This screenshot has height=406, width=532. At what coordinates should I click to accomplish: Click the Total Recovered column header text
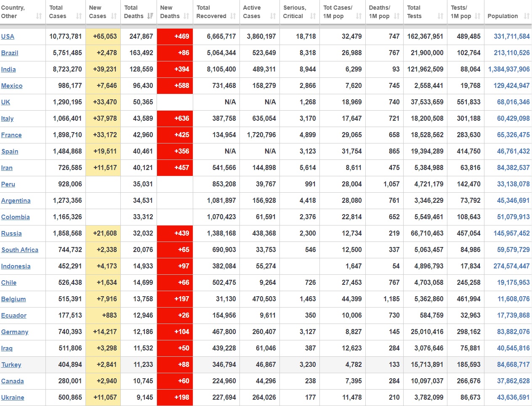tap(211, 12)
